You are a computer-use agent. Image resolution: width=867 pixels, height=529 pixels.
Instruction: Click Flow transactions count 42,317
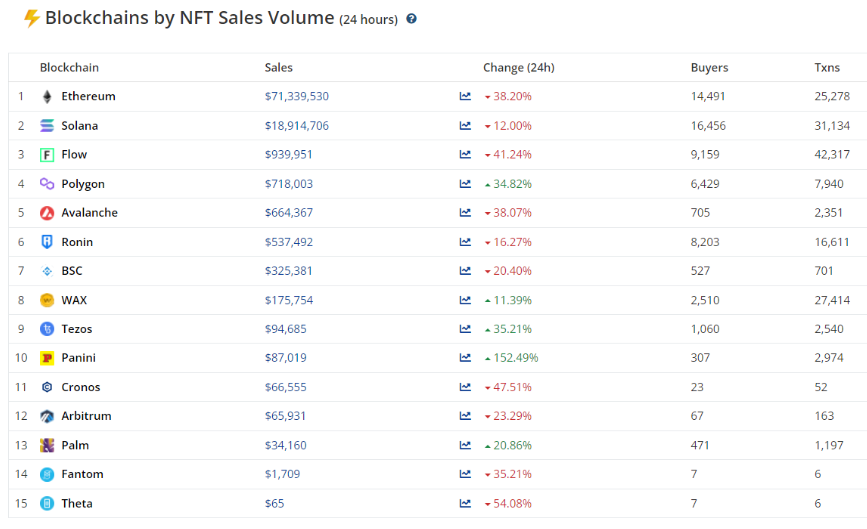[x=832, y=154]
